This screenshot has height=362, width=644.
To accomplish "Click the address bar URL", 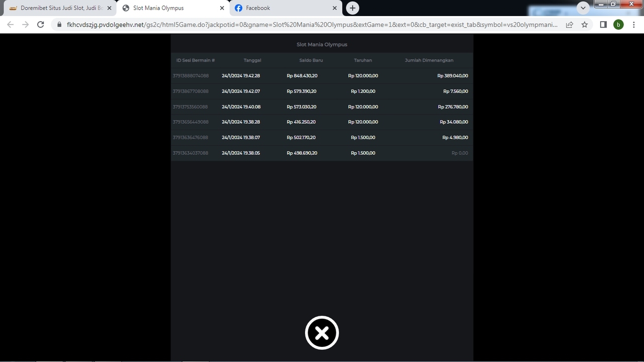I will point(312,25).
